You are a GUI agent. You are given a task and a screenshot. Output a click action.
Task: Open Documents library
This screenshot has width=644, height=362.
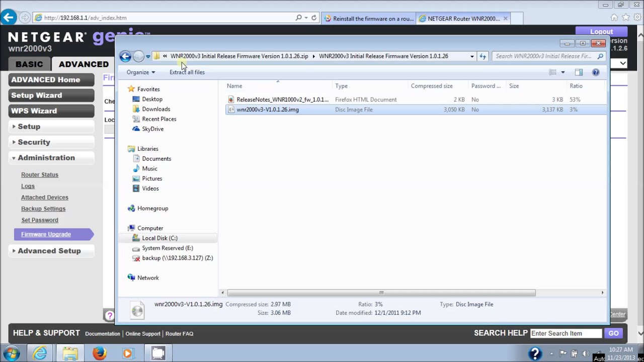(156, 159)
